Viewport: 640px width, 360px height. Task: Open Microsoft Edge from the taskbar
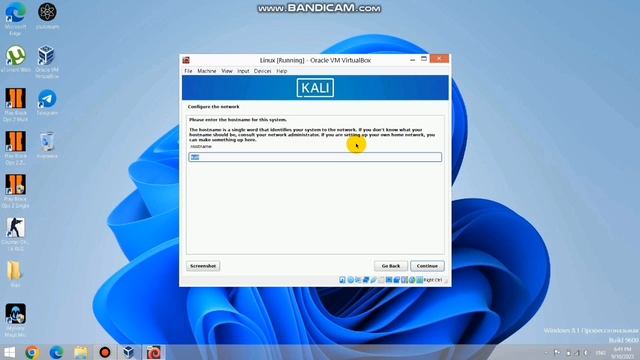(x=56, y=352)
